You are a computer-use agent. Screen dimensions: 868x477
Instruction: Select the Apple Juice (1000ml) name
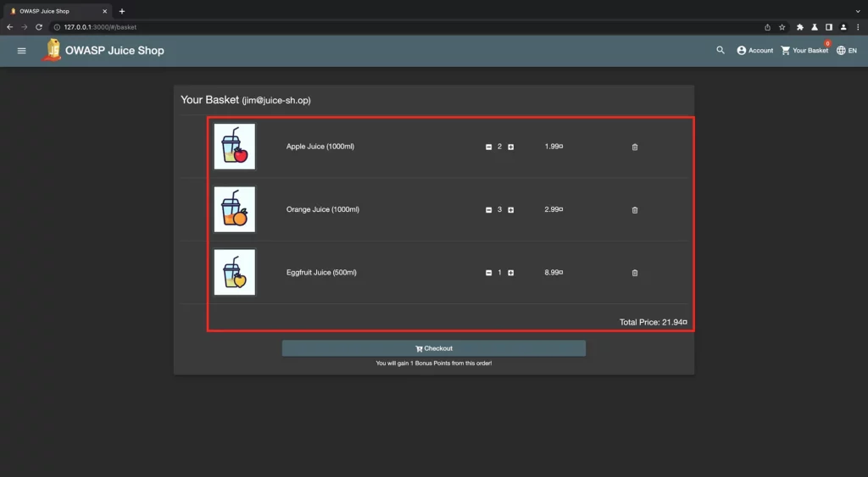click(x=320, y=147)
